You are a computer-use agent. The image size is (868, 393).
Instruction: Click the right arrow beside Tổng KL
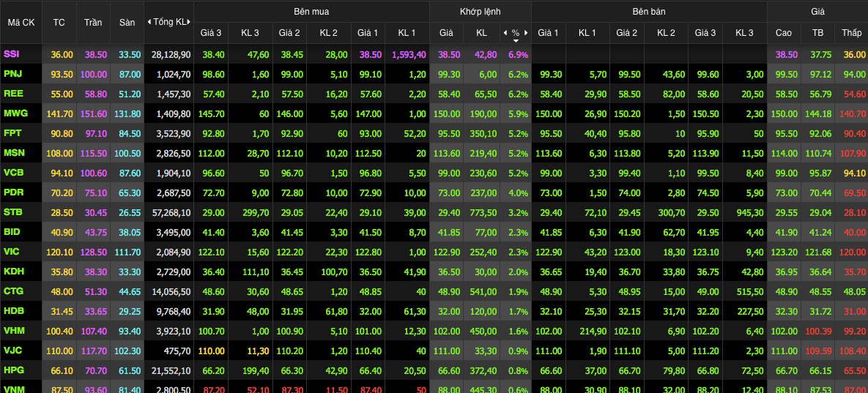click(x=190, y=22)
